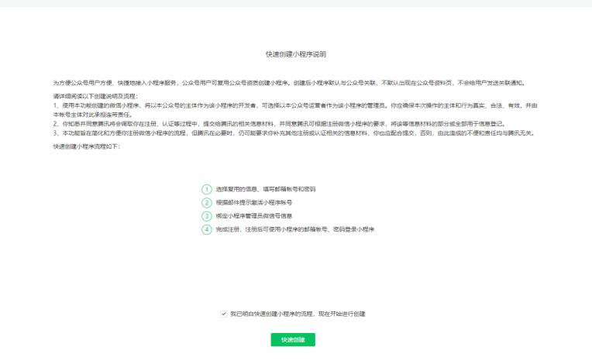
Task: Click clause 3 beginning 本功能旨在简化
Action: click(294, 132)
